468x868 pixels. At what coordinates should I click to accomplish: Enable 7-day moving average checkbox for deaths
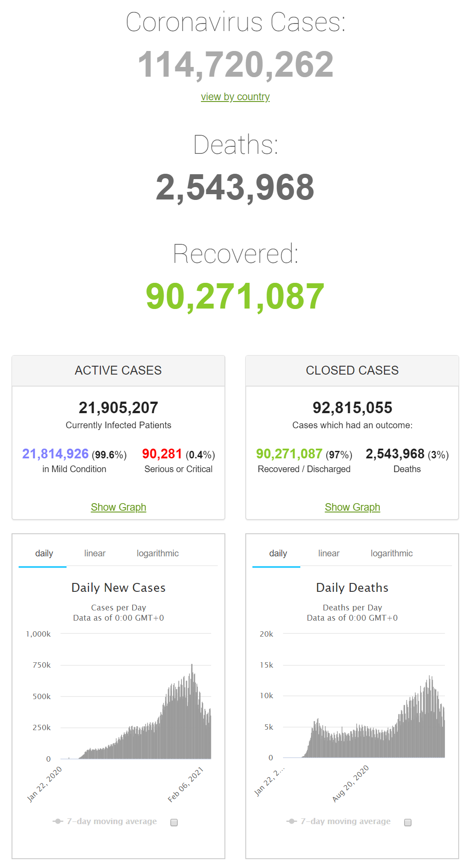click(x=408, y=822)
